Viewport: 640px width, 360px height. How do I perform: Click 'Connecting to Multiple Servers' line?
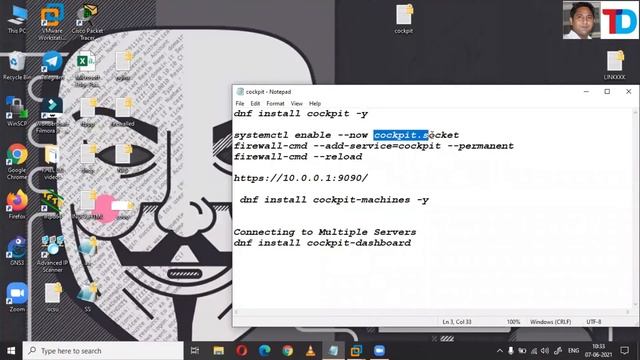point(325,232)
